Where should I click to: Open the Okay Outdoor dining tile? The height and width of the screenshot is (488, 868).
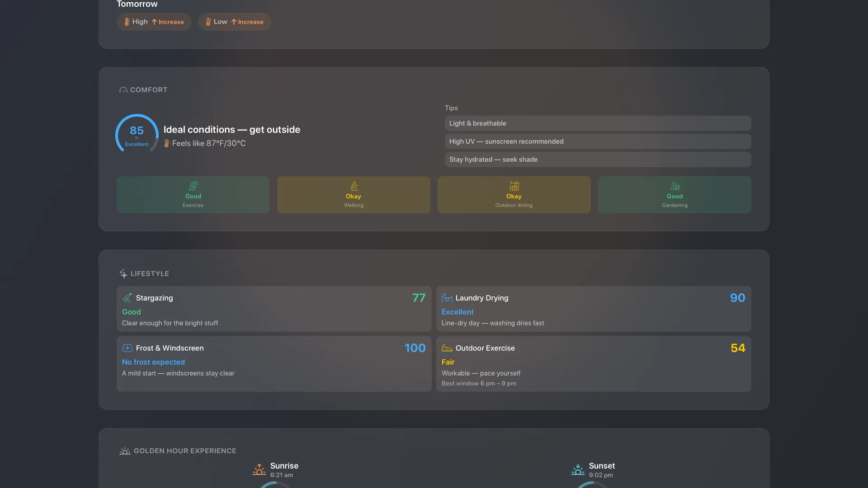tap(514, 195)
